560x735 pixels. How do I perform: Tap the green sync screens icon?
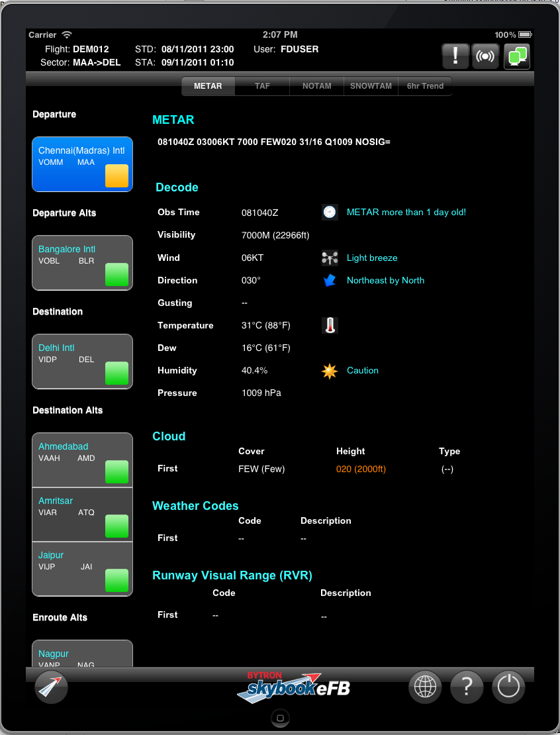(x=516, y=56)
